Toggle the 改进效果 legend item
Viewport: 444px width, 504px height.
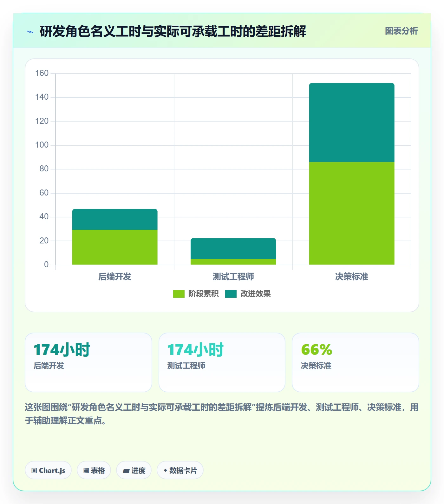pyautogui.click(x=248, y=294)
